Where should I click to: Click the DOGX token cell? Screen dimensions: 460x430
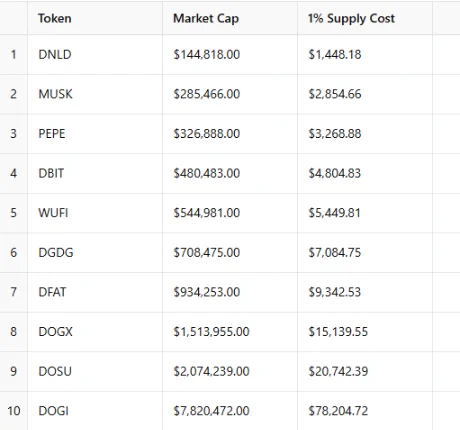[95, 332]
